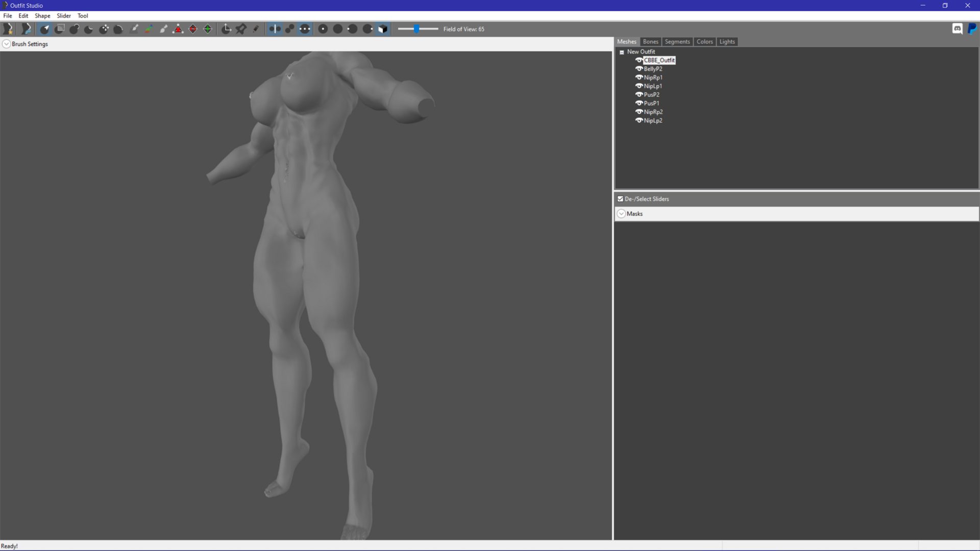Switch to the Bones tab

(x=650, y=42)
